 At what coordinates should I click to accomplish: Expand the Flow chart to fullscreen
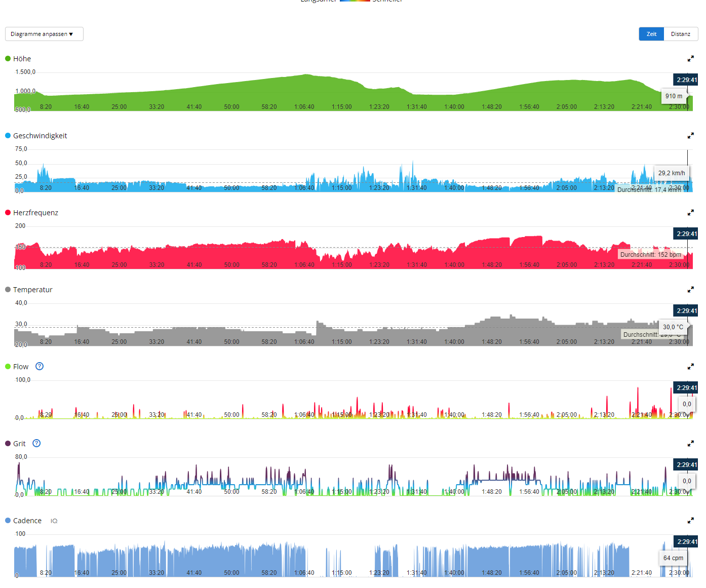pyautogui.click(x=690, y=367)
